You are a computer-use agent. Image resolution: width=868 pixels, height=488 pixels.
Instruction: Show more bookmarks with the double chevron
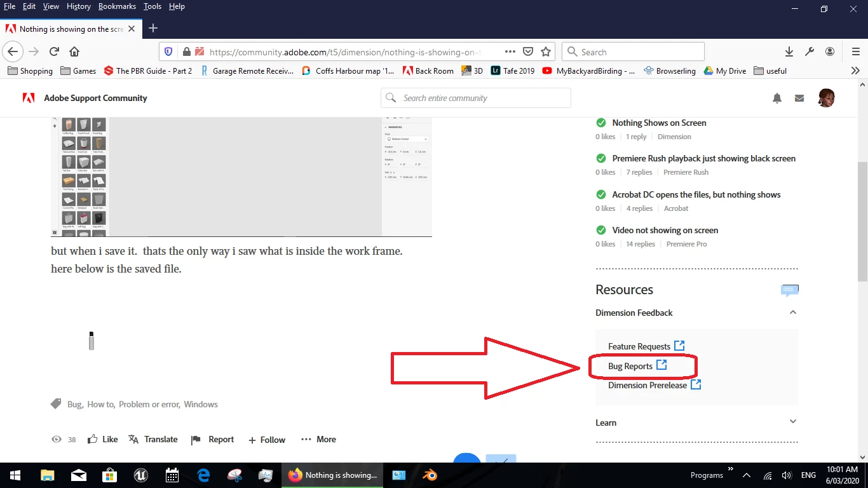click(x=855, y=71)
